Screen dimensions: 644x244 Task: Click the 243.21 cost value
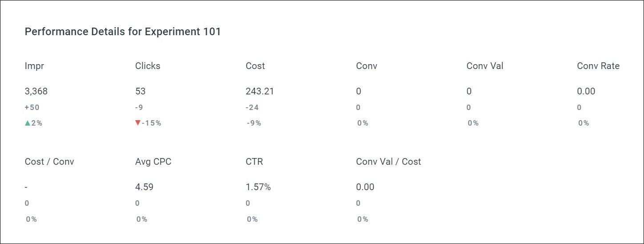(x=260, y=91)
